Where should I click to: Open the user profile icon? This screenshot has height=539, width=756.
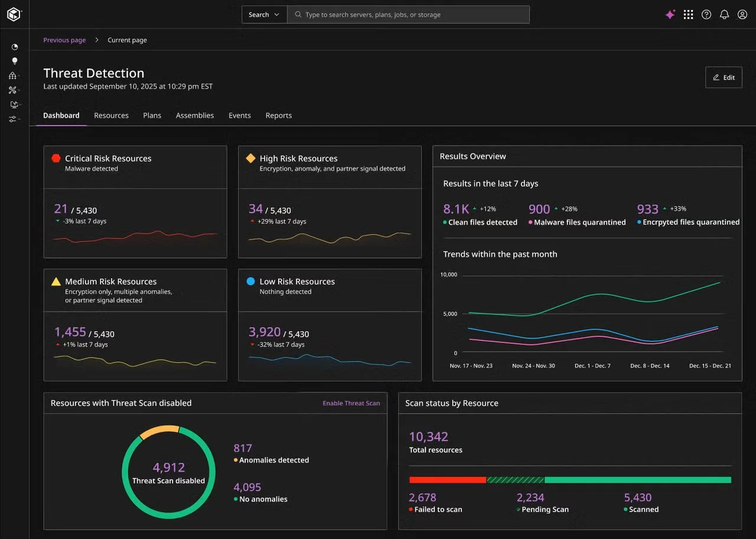[742, 15]
